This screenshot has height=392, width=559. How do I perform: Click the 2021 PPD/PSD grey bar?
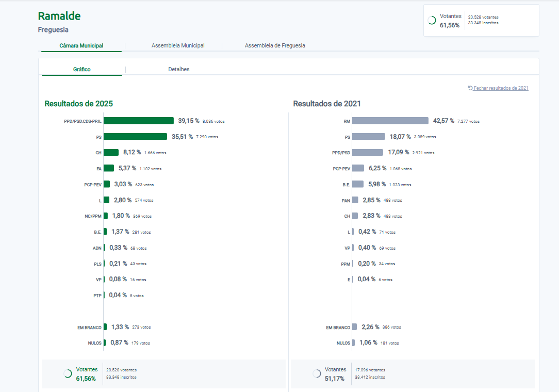pyautogui.click(x=368, y=152)
